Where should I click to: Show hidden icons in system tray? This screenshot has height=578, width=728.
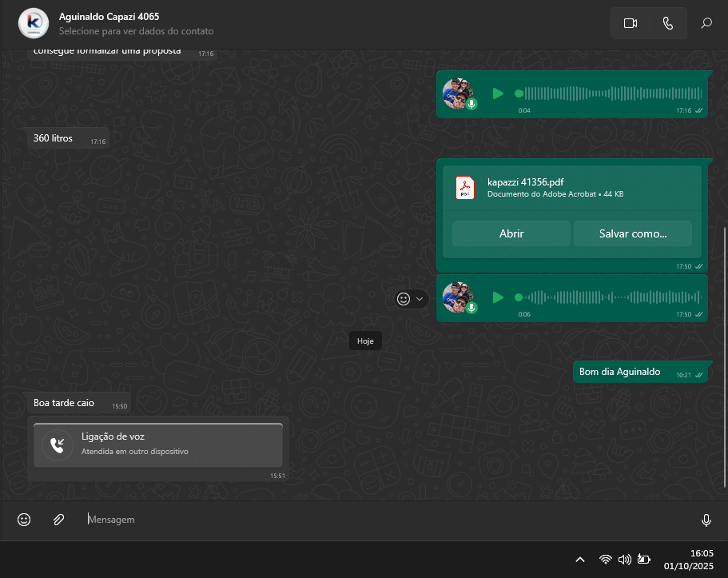pos(580,560)
